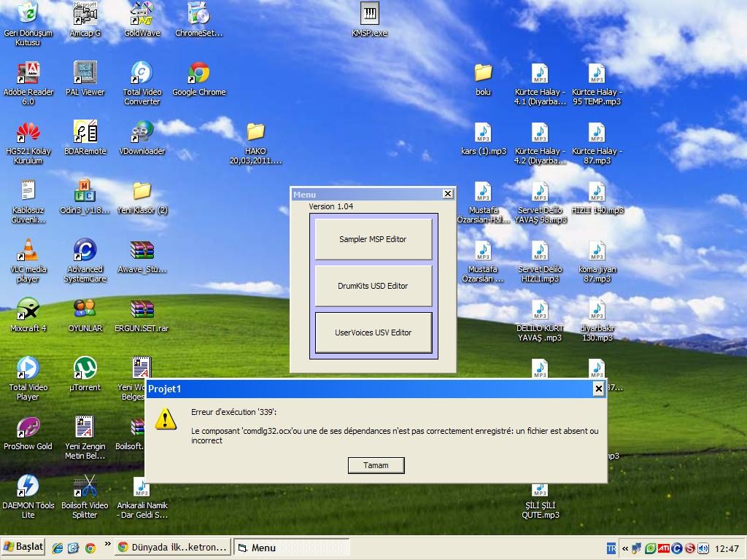The image size is (747, 560).
Task: Open the Başlat start menu
Action: [x=23, y=547]
